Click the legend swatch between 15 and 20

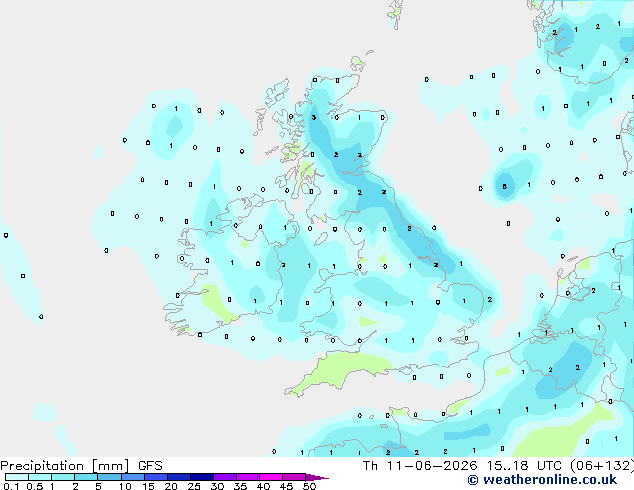[x=156, y=477]
